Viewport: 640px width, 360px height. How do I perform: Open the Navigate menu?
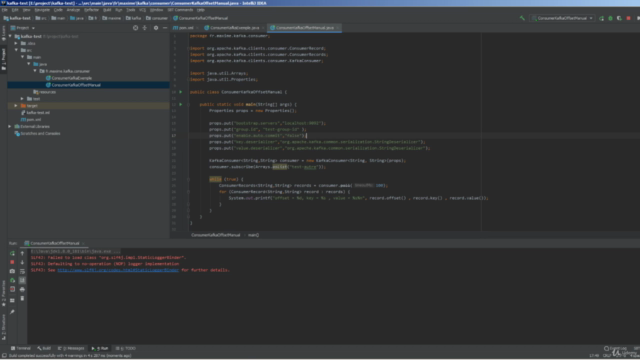42,10
